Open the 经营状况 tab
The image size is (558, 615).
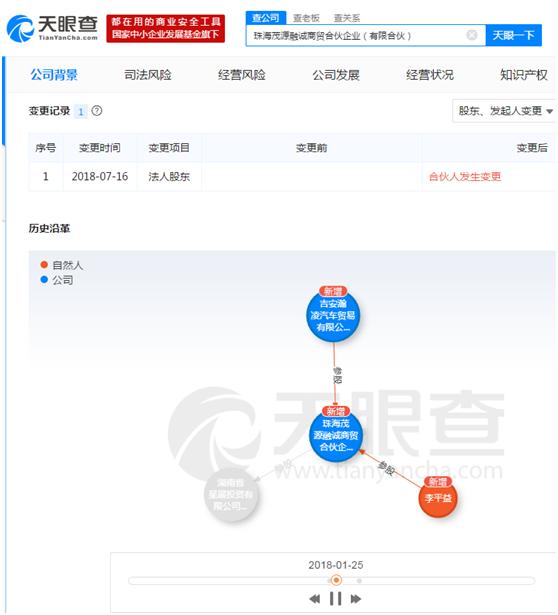click(430, 75)
